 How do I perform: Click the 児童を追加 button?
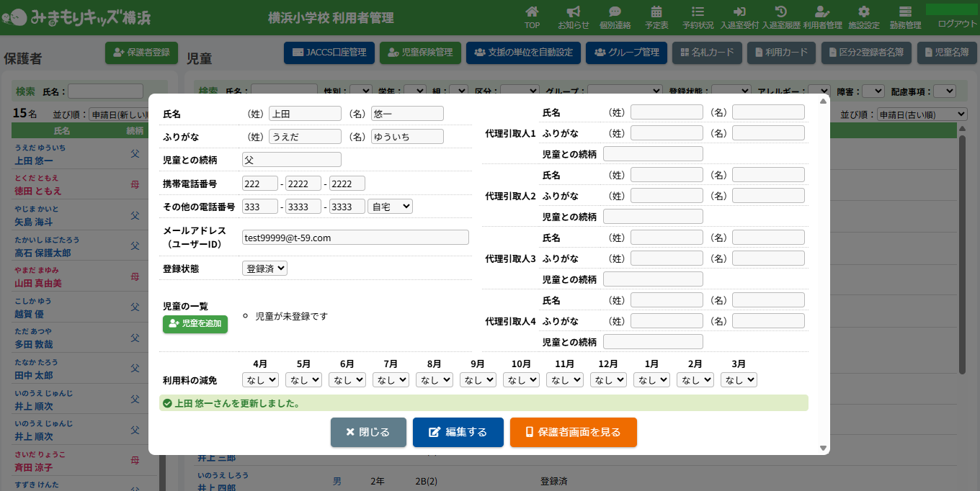195,324
